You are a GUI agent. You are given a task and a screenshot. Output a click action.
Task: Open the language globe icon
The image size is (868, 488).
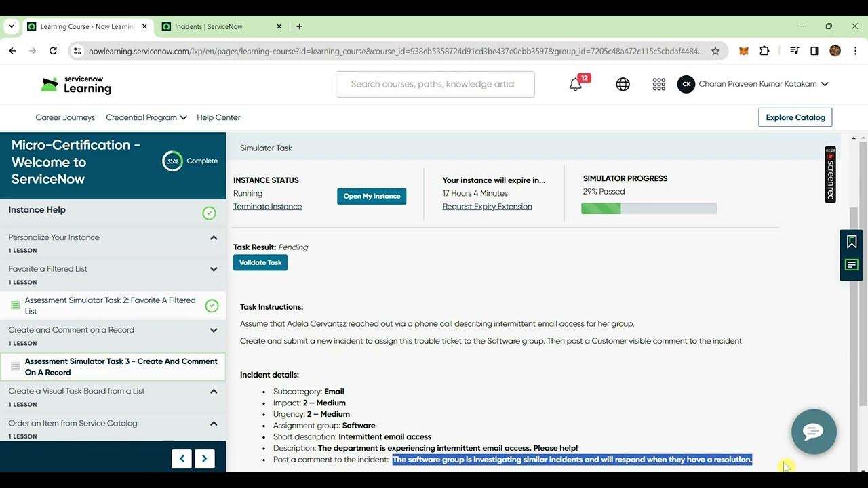coord(623,84)
